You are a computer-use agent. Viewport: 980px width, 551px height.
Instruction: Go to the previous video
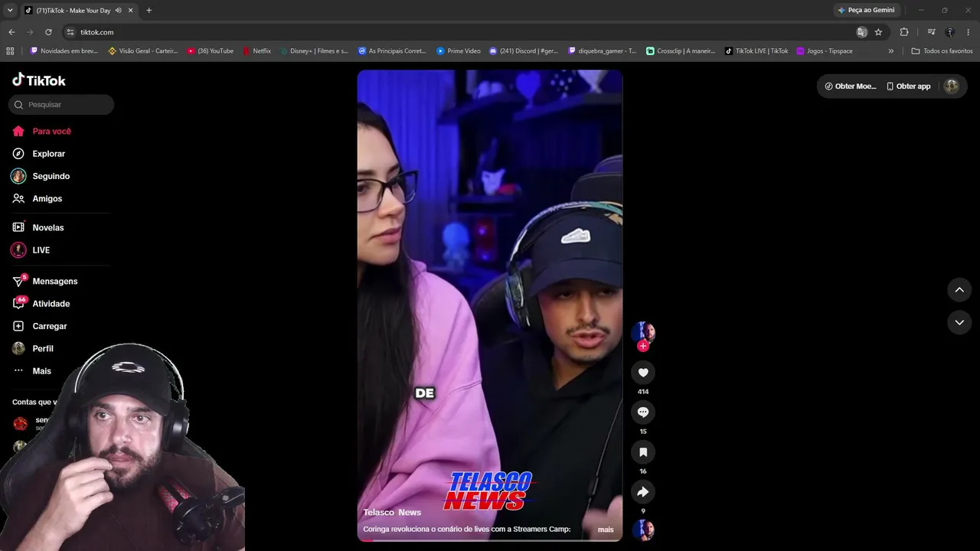click(x=959, y=290)
